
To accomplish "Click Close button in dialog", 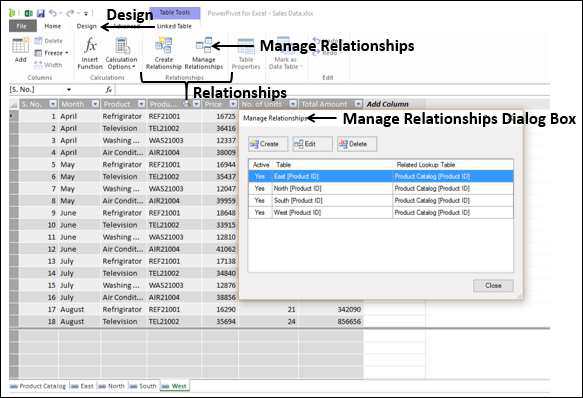I will click(x=493, y=286).
